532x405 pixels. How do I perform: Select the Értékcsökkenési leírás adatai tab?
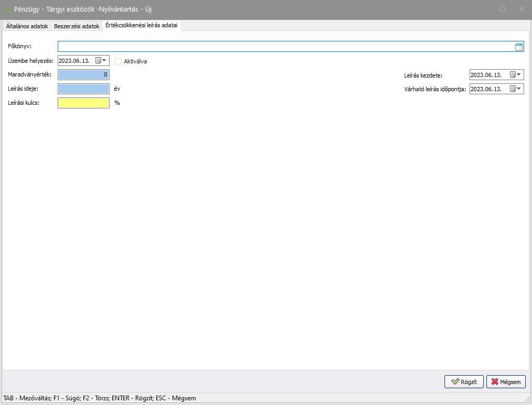(x=142, y=26)
